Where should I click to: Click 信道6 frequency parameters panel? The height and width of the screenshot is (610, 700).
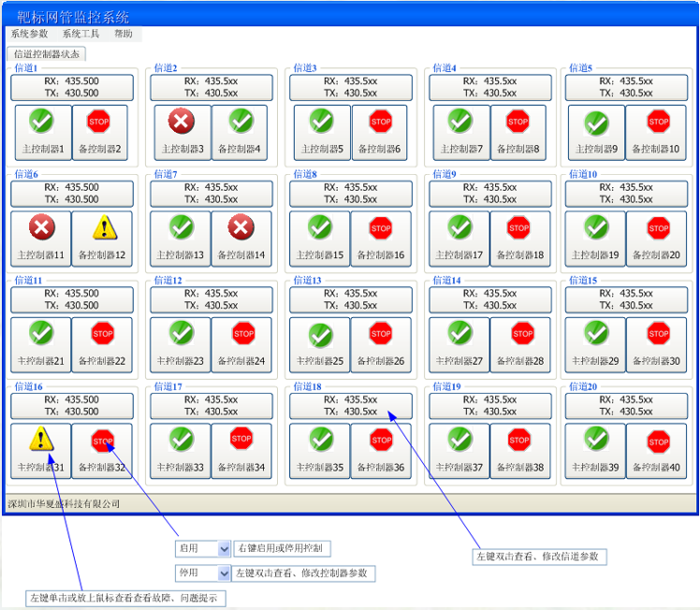(x=72, y=193)
